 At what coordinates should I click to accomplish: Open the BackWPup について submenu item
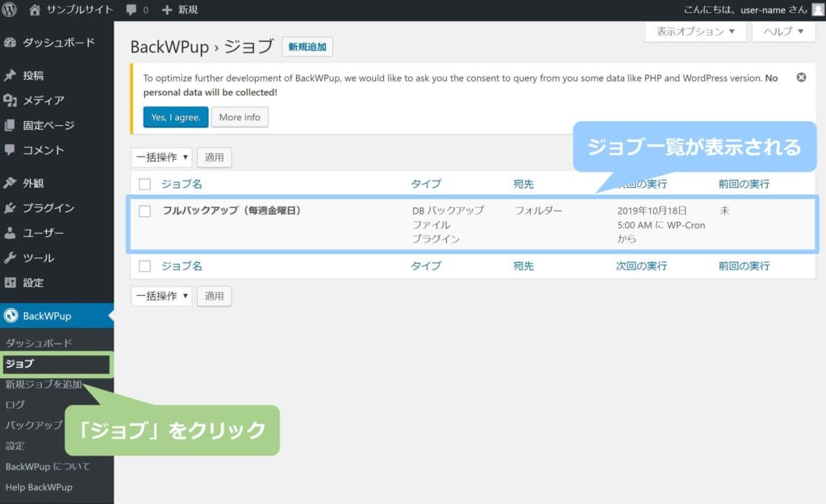click(x=48, y=467)
